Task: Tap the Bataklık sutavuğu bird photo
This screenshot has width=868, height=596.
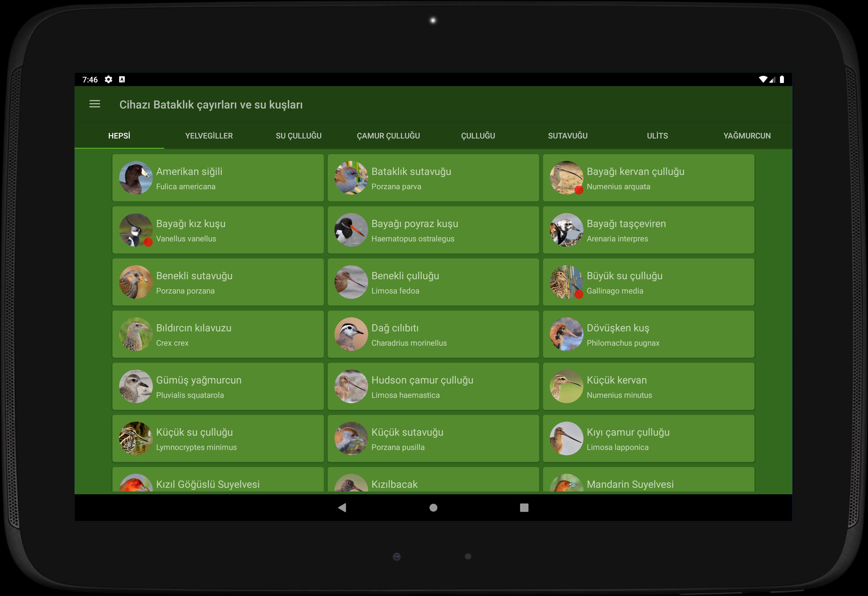Action: tap(351, 178)
